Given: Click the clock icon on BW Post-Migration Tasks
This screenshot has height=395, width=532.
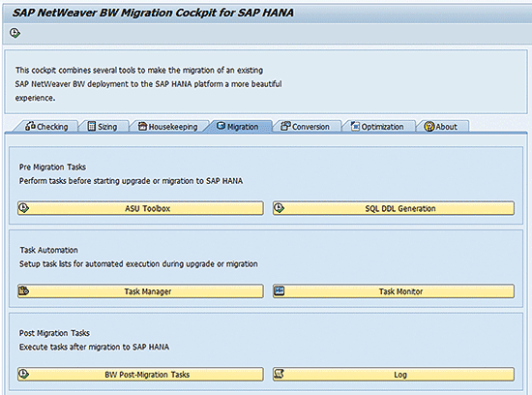Looking at the screenshot, I should [x=23, y=374].
